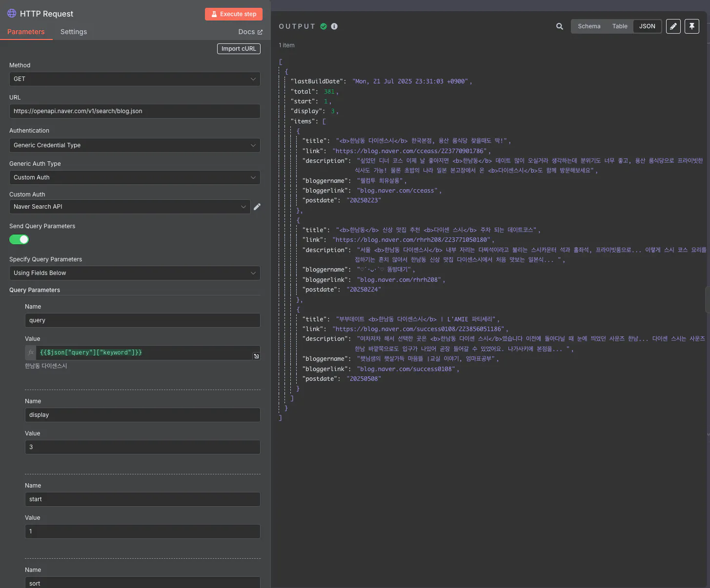The image size is (710, 588).
Task: Click the HTTP Request globe icon
Action: tap(12, 14)
